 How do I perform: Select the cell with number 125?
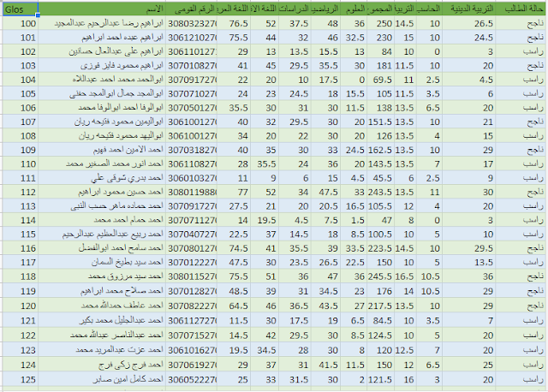point(21,379)
